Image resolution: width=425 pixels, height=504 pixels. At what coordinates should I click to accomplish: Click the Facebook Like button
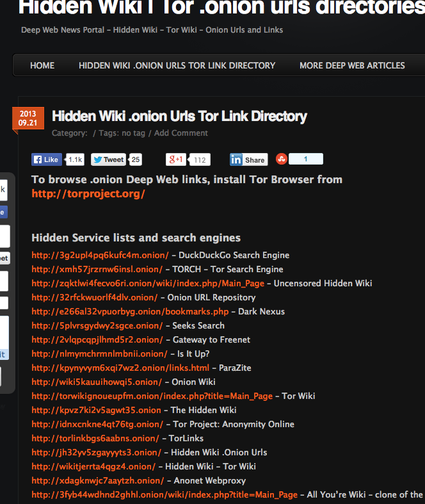pyautogui.click(x=47, y=159)
